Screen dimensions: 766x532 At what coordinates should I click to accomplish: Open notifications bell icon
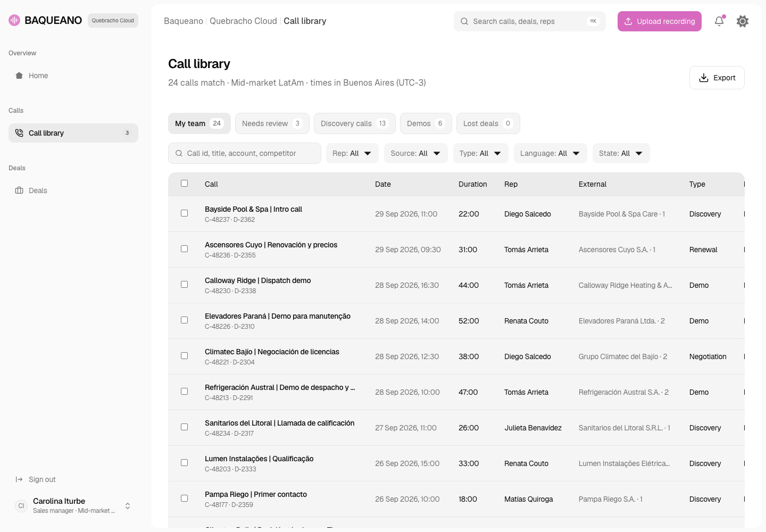[719, 21]
